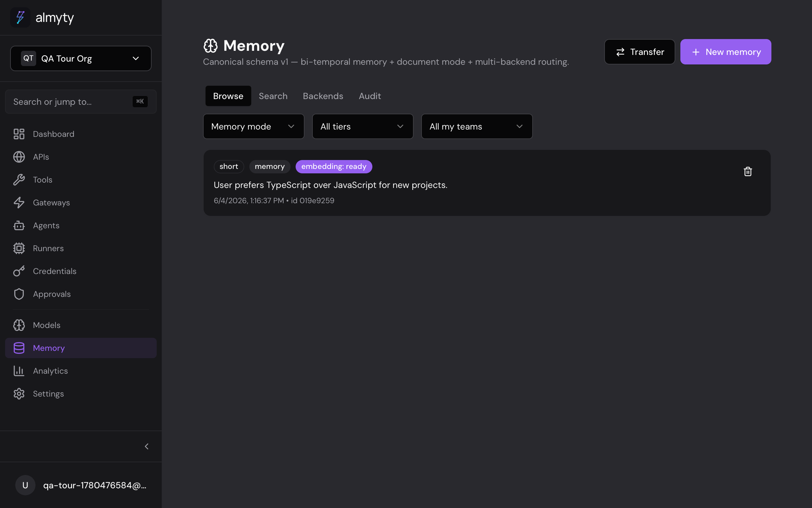
Task: Switch to the Browse tab
Action: point(228,96)
